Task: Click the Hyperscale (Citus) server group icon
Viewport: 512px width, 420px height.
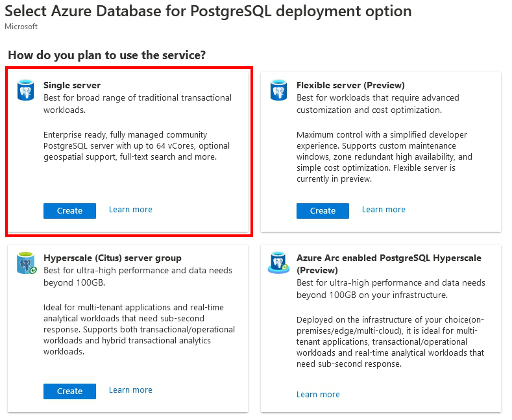Action: coord(25,264)
